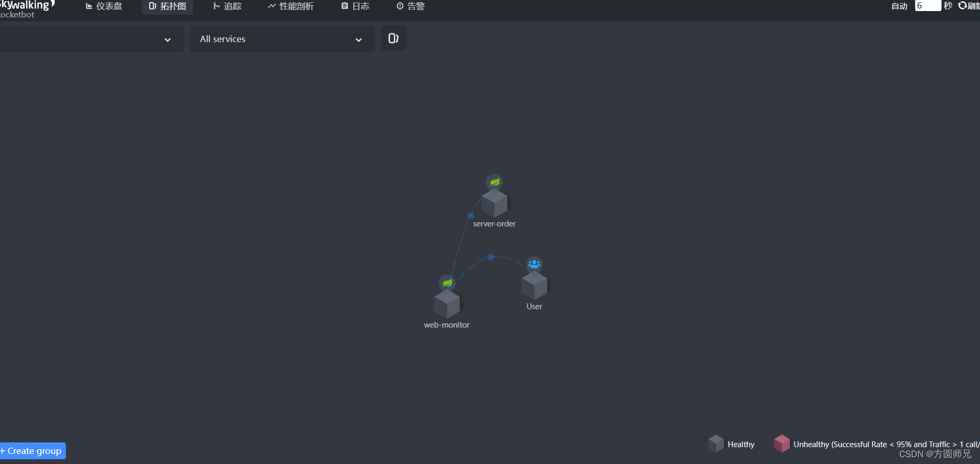Select the User cube node

click(x=535, y=286)
